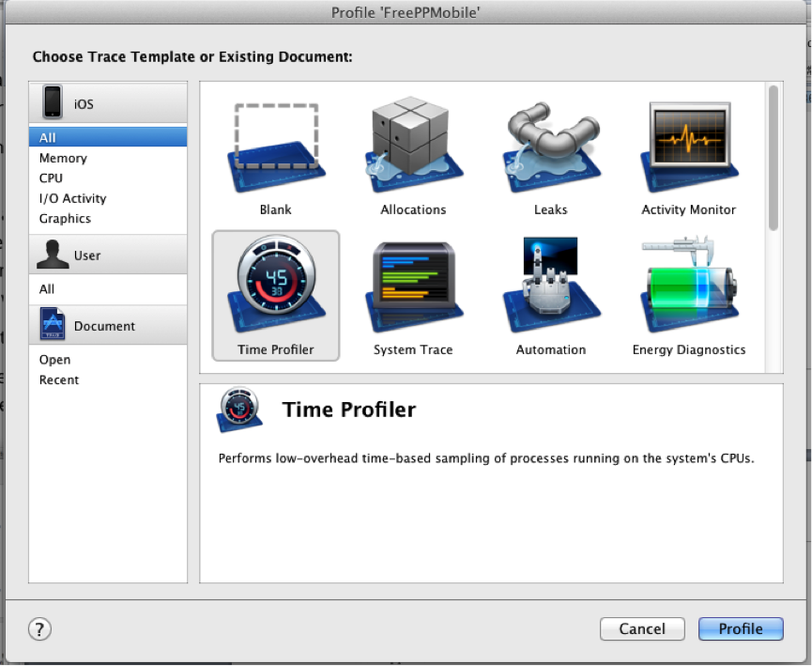
Task: Click the 'System Trace' label
Action: click(413, 350)
